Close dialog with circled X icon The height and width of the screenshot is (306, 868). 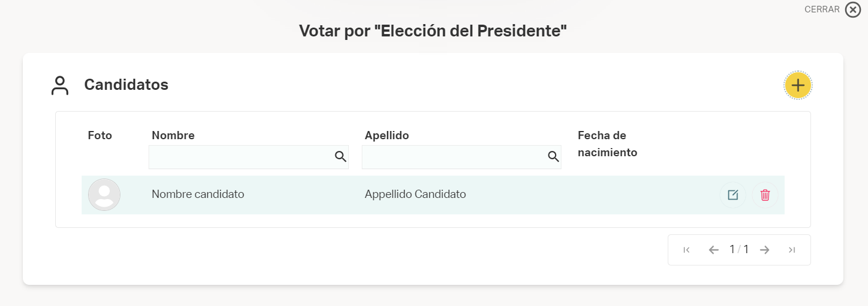point(853,10)
